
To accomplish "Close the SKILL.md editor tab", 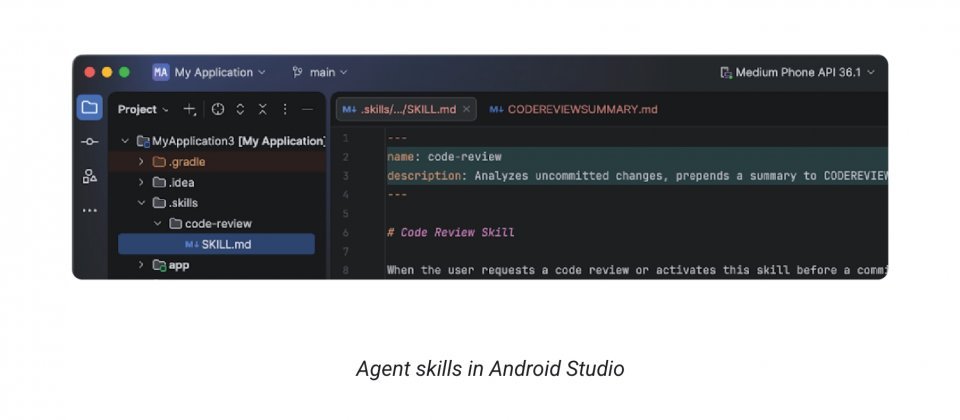I will pyautogui.click(x=466, y=109).
